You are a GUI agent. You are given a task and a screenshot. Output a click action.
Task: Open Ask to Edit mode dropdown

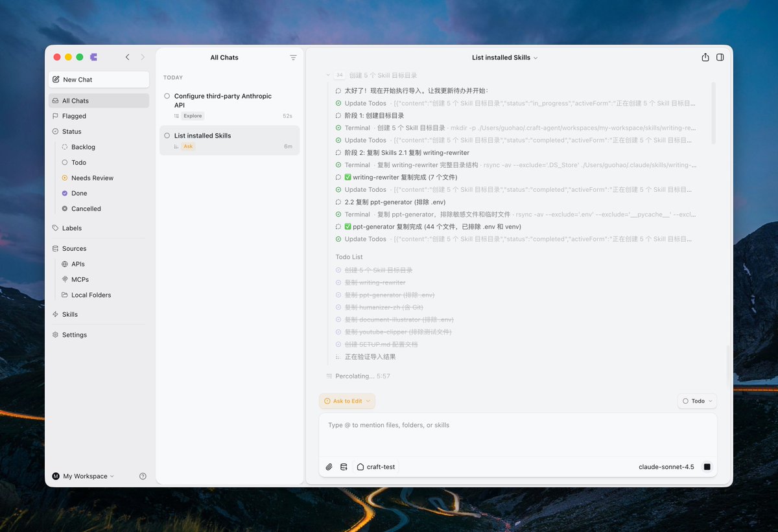(x=348, y=401)
